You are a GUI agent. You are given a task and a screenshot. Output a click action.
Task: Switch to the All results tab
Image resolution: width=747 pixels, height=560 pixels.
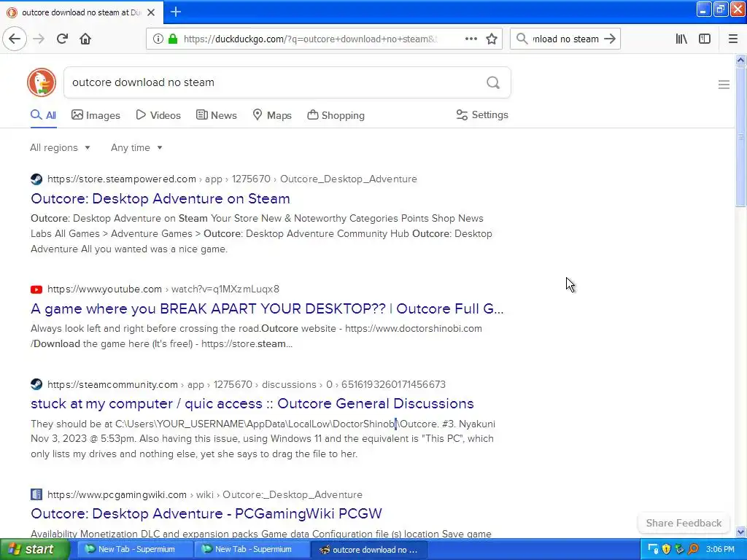coord(43,115)
